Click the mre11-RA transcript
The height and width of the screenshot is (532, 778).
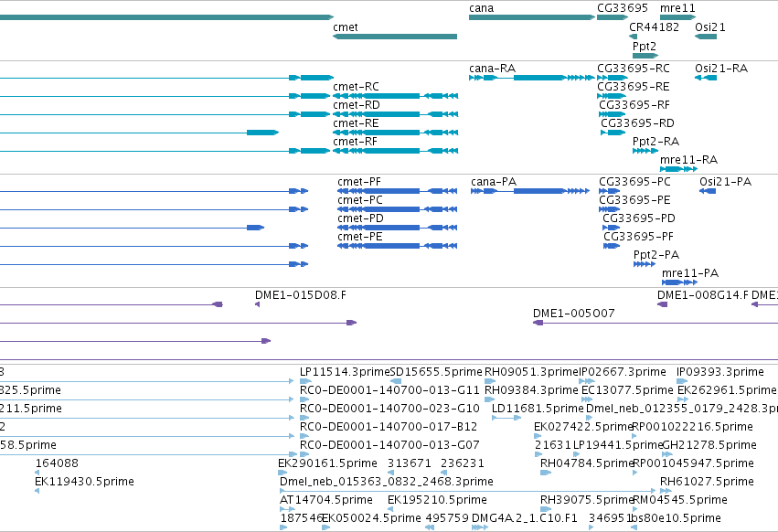[678, 169]
